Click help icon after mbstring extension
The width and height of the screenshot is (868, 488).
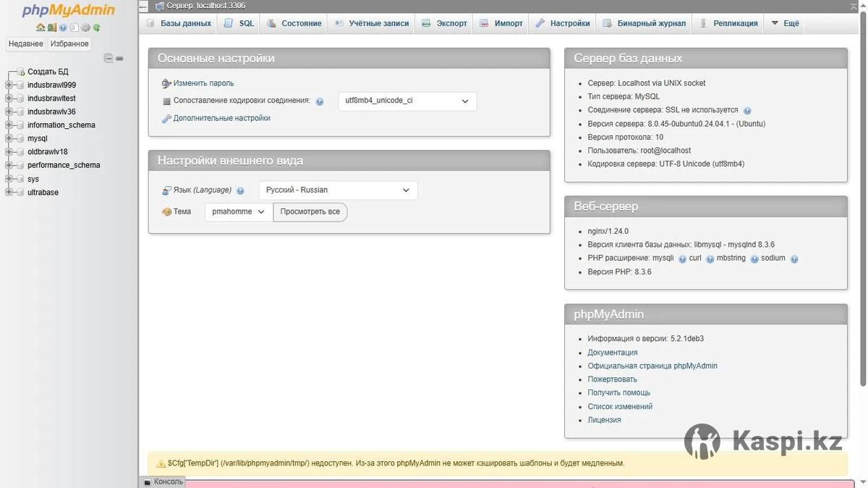click(754, 258)
